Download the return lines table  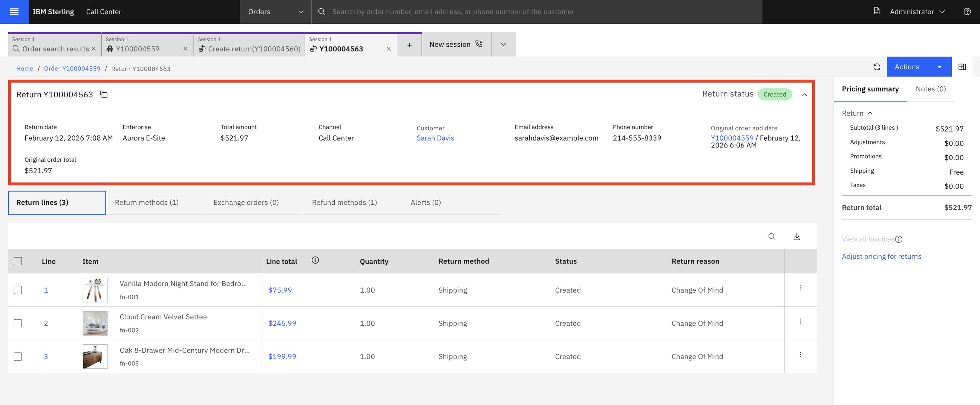point(797,236)
